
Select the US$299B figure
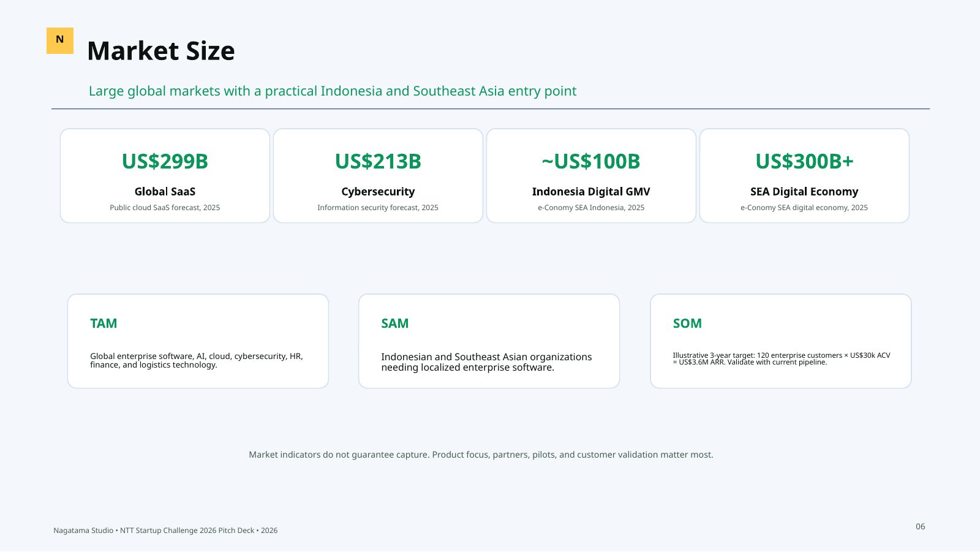165,161
